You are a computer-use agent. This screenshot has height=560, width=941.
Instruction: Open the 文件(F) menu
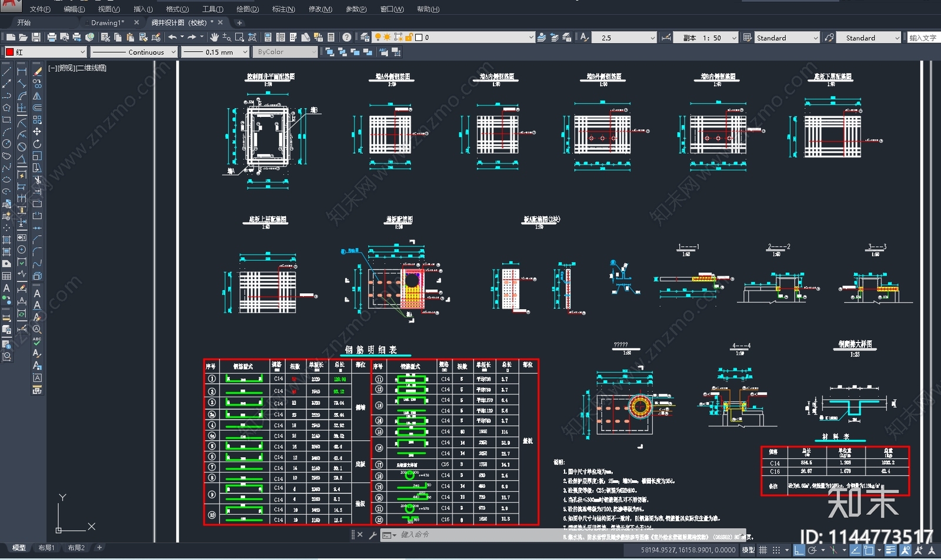point(40,9)
